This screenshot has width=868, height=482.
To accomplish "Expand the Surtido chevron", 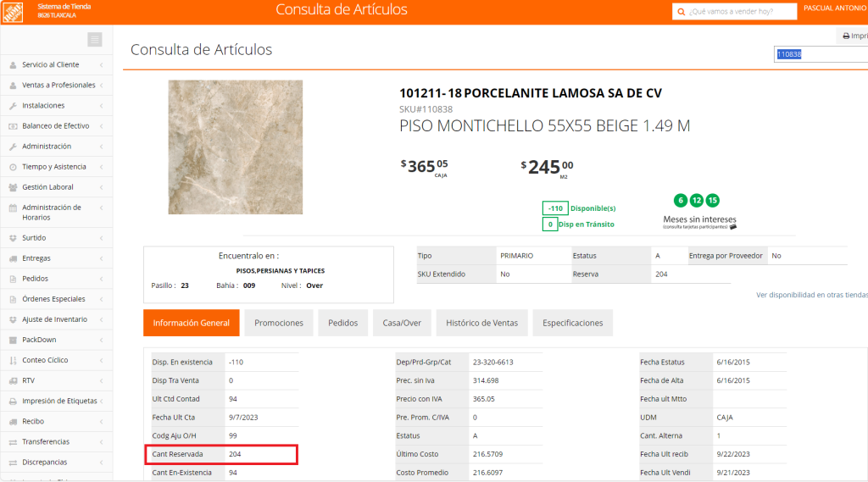I will 102,238.
